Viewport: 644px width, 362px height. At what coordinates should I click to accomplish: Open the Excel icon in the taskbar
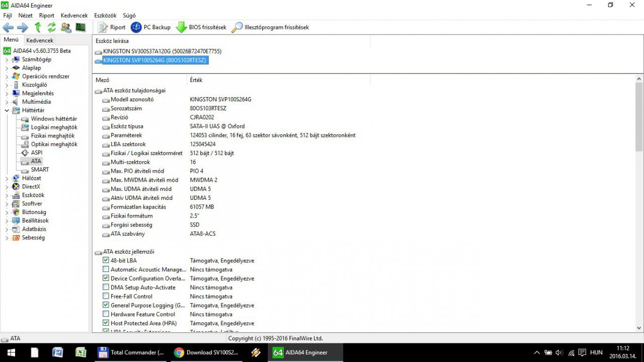coord(80,352)
